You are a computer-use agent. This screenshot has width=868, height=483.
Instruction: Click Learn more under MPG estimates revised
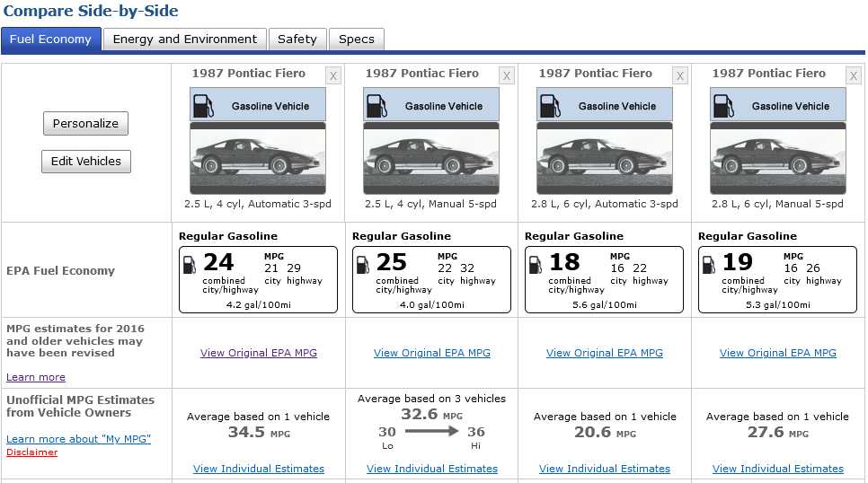[x=36, y=377]
